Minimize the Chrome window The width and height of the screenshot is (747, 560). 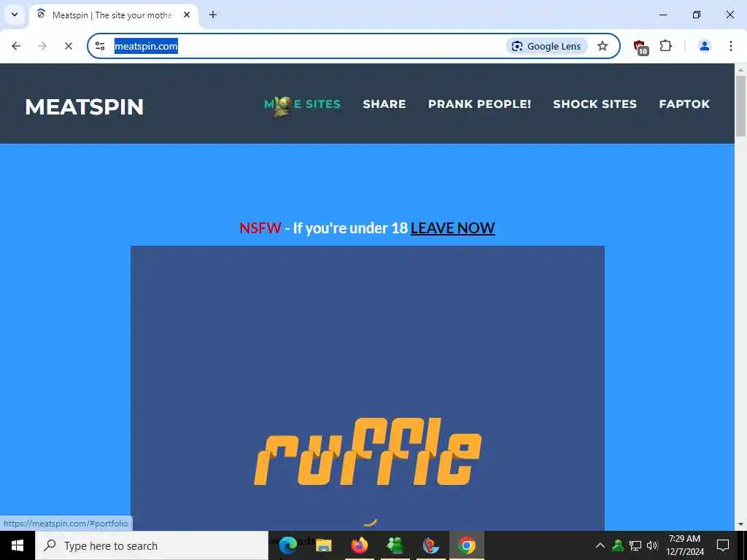662,15
